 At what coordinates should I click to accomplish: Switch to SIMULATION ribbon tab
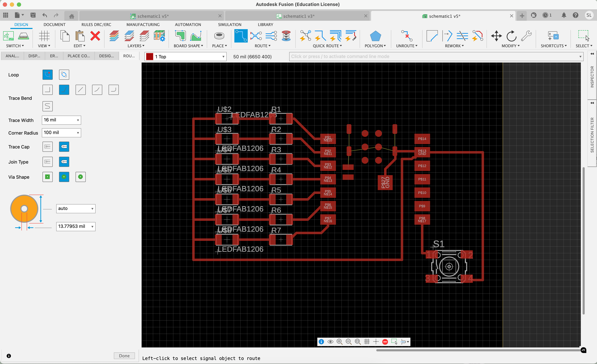click(x=229, y=24)
